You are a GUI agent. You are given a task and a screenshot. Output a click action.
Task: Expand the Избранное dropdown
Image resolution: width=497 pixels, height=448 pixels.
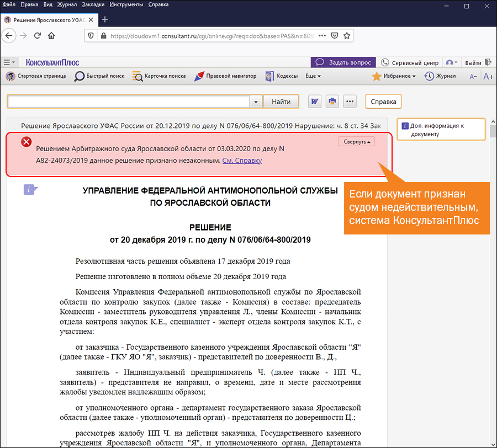coord(394,76)
